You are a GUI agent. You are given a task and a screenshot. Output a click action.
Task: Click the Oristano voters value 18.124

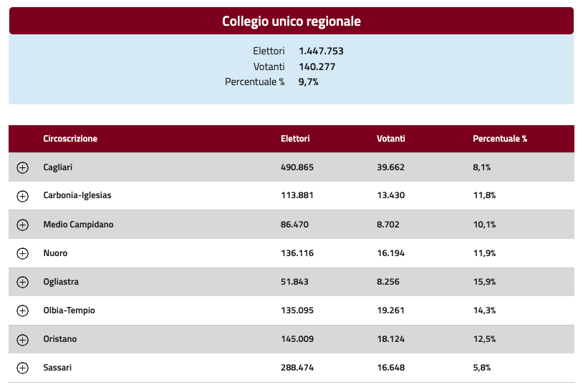(391, 339)
